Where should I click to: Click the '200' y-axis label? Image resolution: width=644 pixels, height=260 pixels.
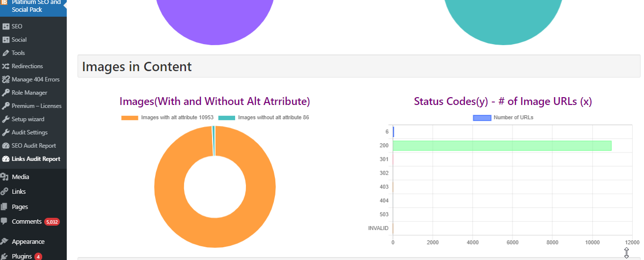(x=384, y=146)
